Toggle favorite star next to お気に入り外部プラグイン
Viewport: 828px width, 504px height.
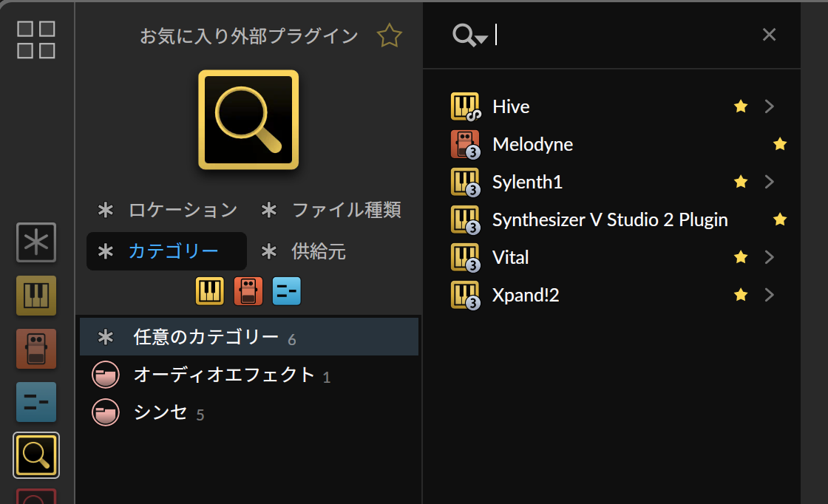pyautogui.click(x=389, y=35)
